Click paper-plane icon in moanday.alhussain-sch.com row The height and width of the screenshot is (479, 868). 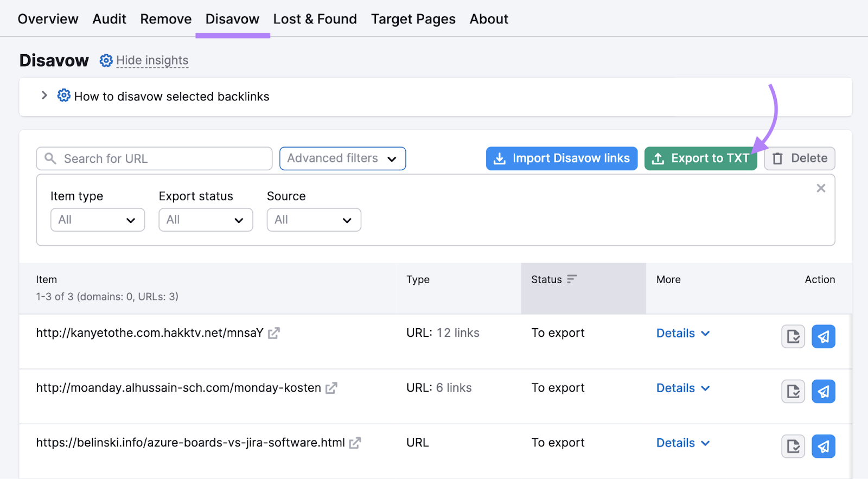pos(824,391)
